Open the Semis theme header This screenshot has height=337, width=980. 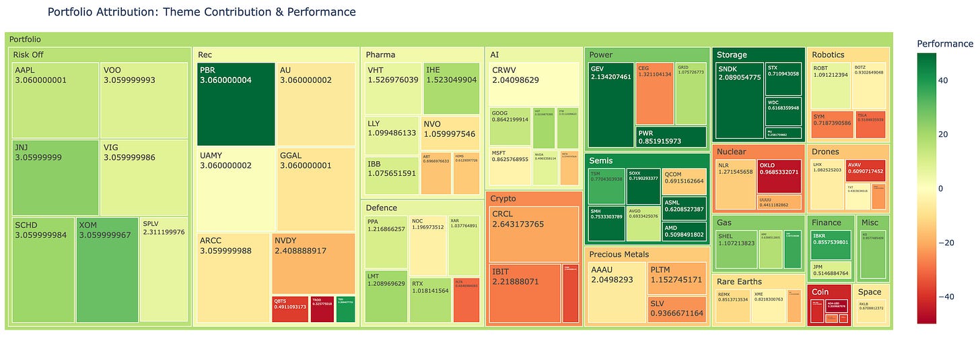point(647,161)
